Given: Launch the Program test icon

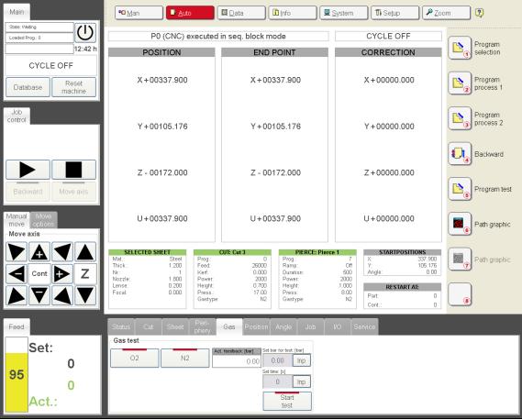Looking at the screenshot, I should [x=460, y=189].
